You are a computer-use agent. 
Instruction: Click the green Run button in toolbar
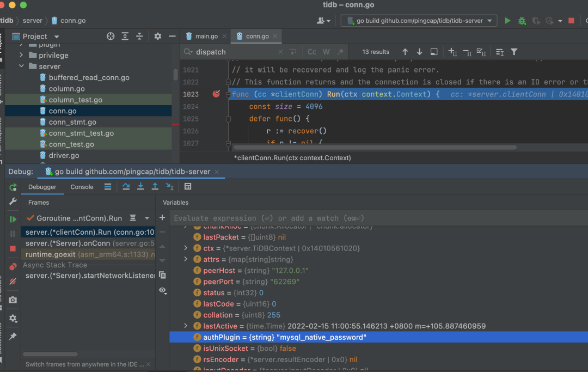(x=507, y=21)
